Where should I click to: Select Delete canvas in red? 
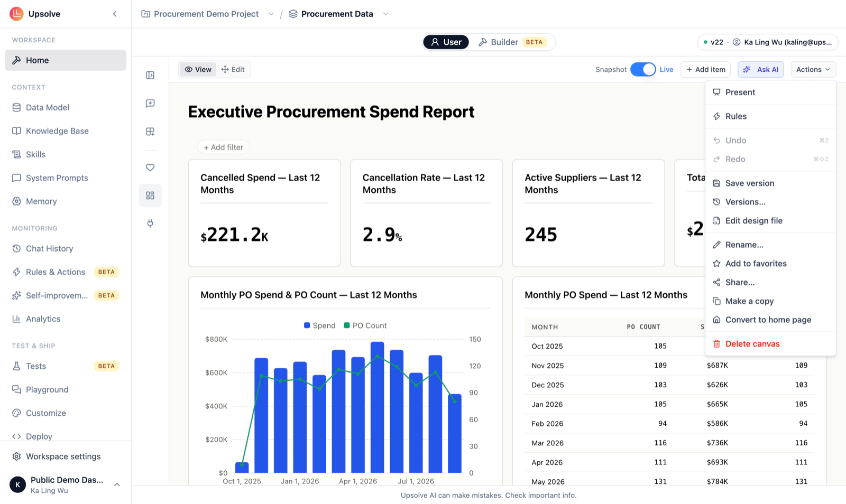[770, 344]
